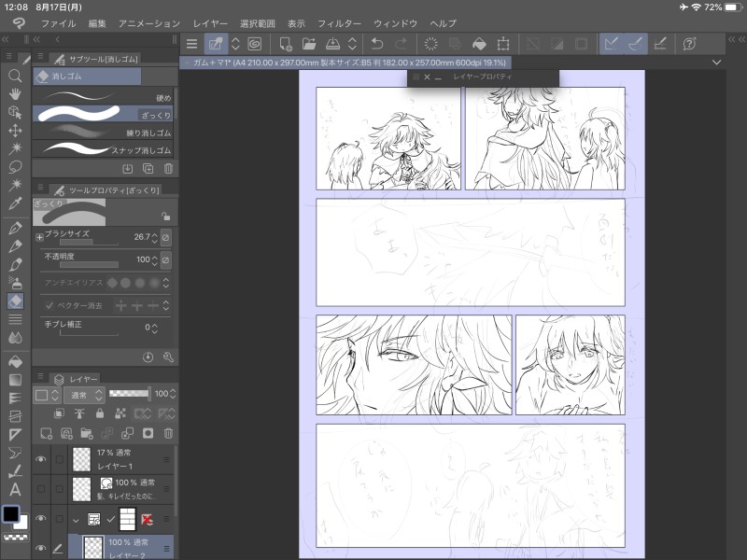Click the Scale/Rotate transform icon
This screenshot has height=560, width=747.
tap(503, 44)
